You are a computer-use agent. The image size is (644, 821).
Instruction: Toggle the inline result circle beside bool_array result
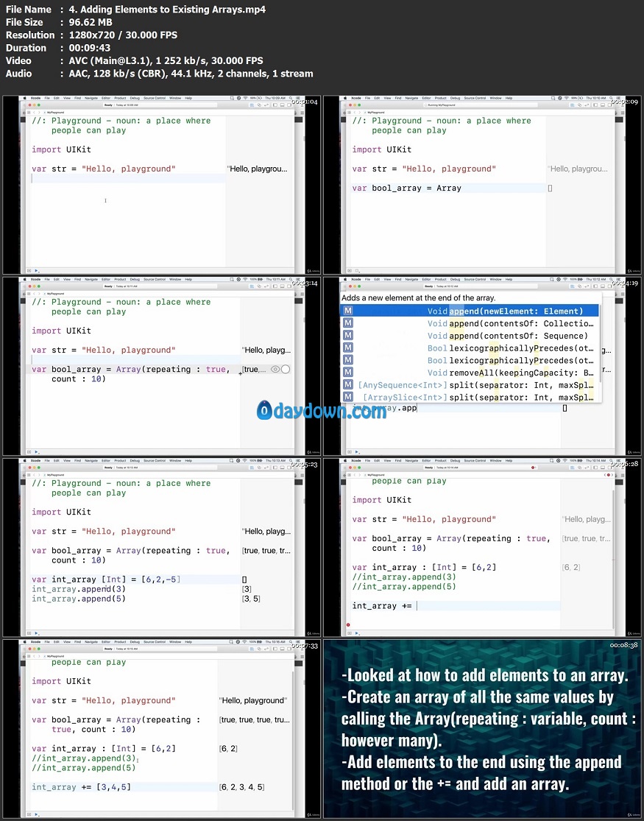point(286,370)
